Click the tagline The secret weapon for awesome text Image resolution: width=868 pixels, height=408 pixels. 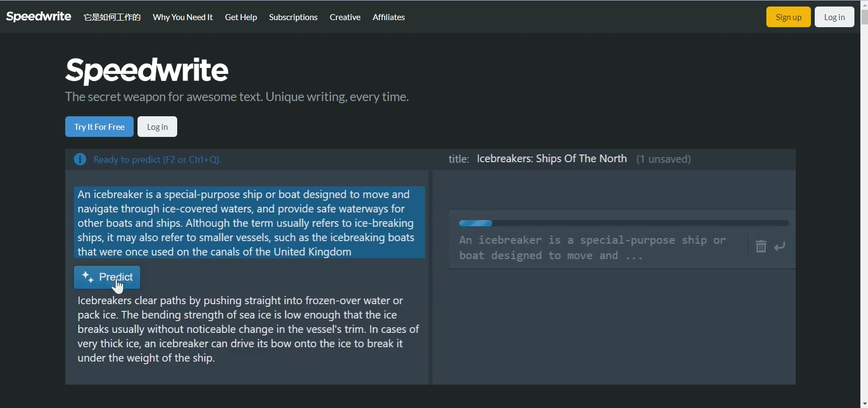coord(237,97)
